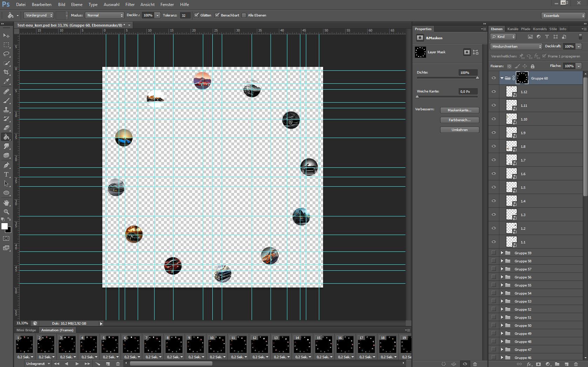Open the Modus Normal dropdown
The image size is (588, 367).
click(105, 15)
